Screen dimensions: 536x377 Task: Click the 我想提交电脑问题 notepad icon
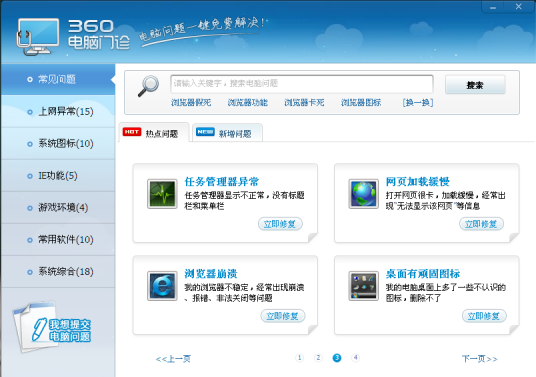52,327
